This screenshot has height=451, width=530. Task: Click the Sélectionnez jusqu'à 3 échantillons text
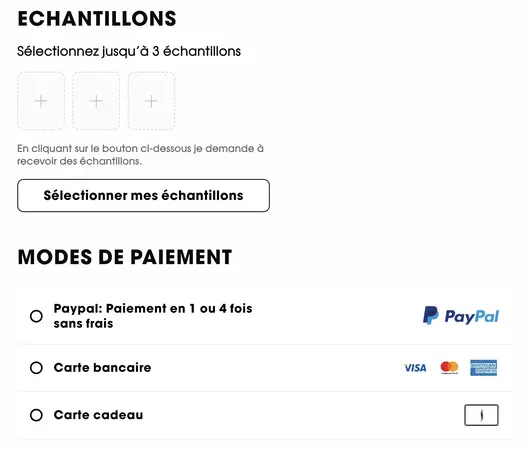[129, 51]
